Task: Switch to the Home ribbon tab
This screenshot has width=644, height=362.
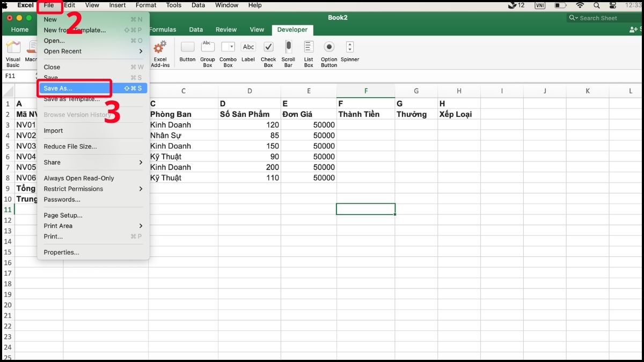Action: pyautogui.click(x=20, y=30)
